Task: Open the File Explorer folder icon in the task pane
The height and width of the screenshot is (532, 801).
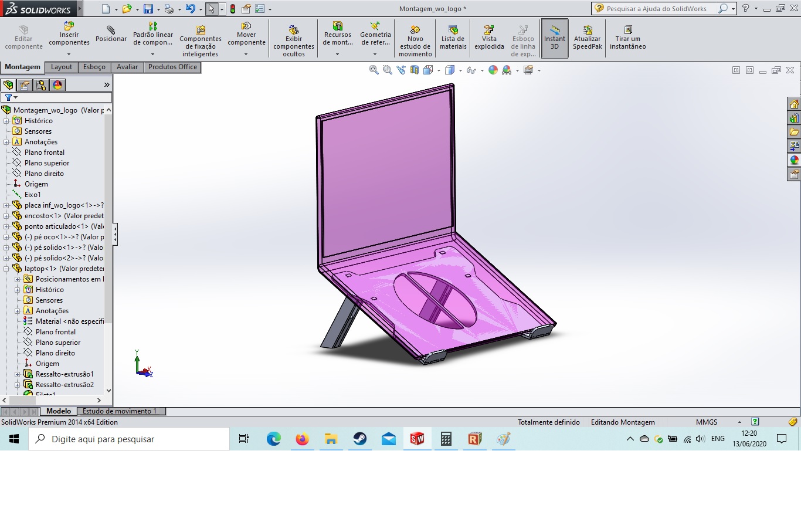Action: click(x=794, y=133)
